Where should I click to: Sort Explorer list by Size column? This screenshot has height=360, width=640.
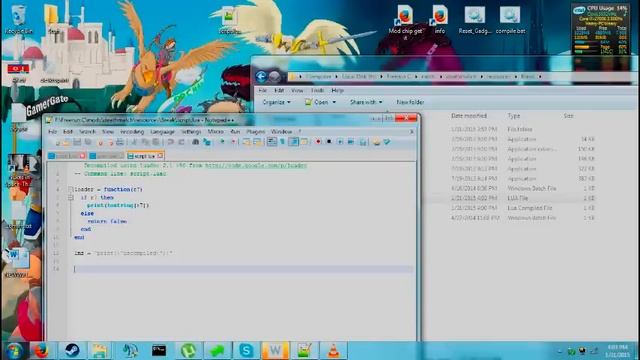(568, 116)
